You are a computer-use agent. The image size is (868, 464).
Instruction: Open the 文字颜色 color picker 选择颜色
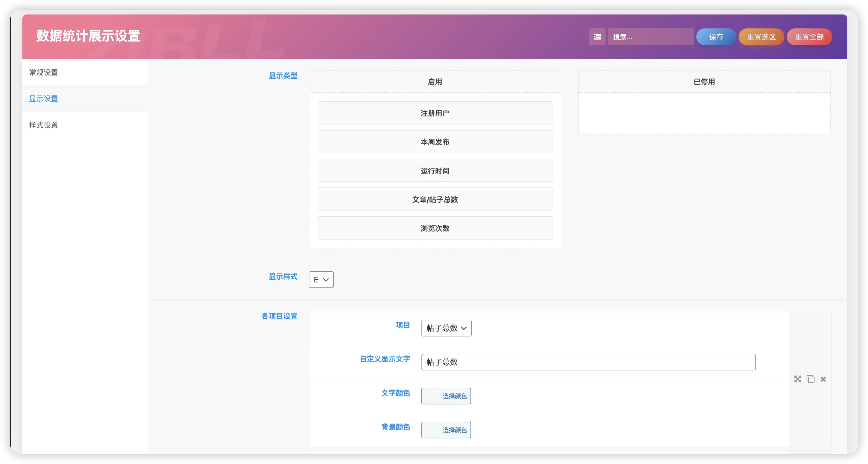pyautogui.click(x=455, y=396)
